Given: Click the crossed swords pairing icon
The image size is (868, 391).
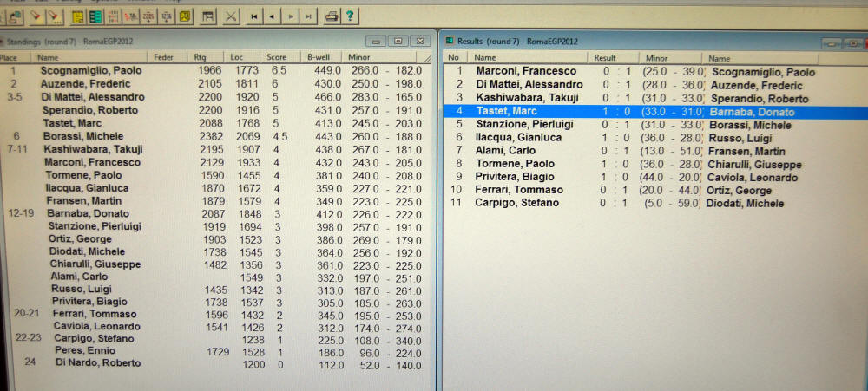Looking at the screenshot, I should click(x=231, y=16).
